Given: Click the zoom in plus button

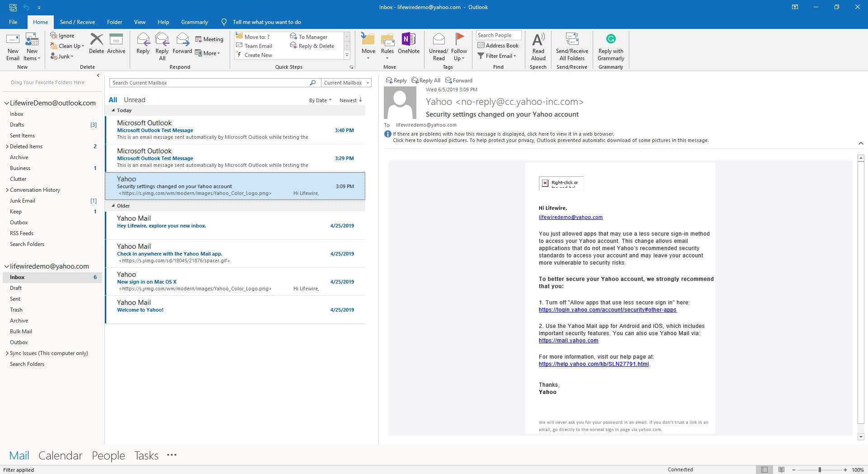Looking at the screenshot, I should [845, 470].
